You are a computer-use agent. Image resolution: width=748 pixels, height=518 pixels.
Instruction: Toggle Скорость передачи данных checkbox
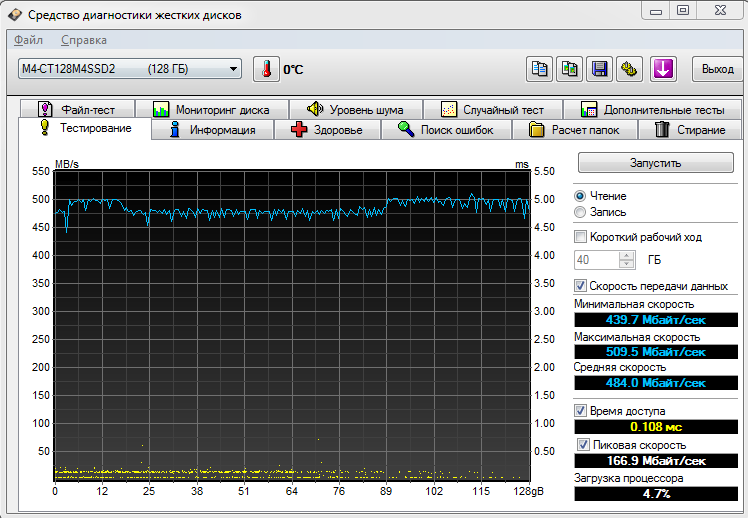point(580,286)
